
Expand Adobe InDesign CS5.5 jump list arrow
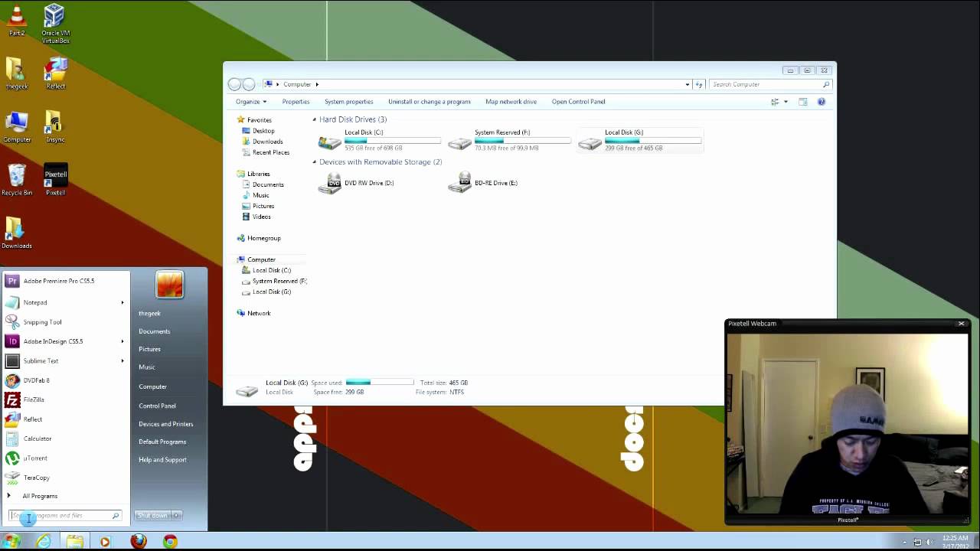[122, 341]
